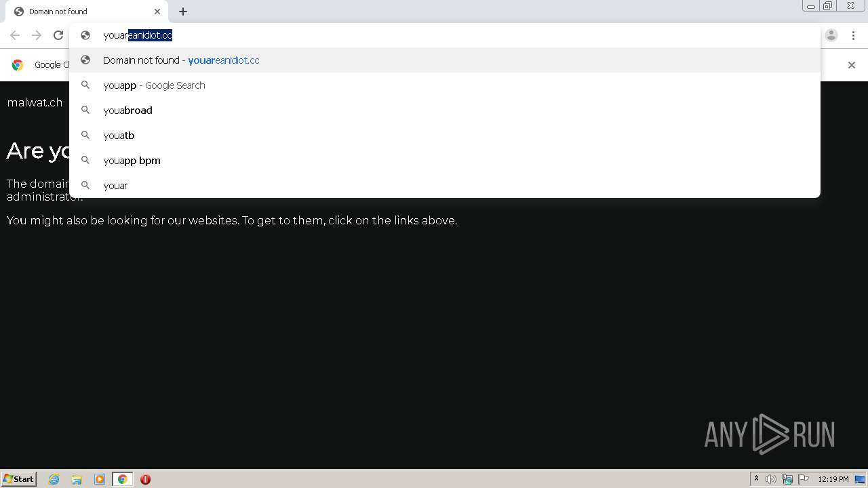868x488 pixels.
Task: Launch Internet Explorer from taskbar
Action: click(54, 479)
